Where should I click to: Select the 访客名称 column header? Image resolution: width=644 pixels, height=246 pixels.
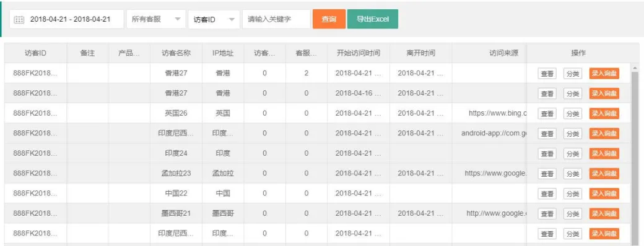pyautogui.click(x=176, y=53)
